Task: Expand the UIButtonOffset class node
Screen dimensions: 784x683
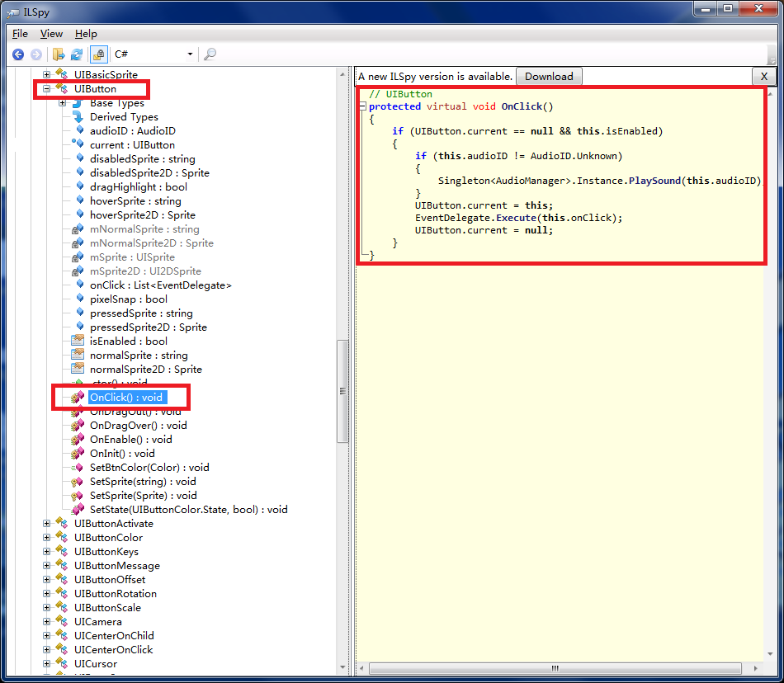Action: click(x=46, y=580)
